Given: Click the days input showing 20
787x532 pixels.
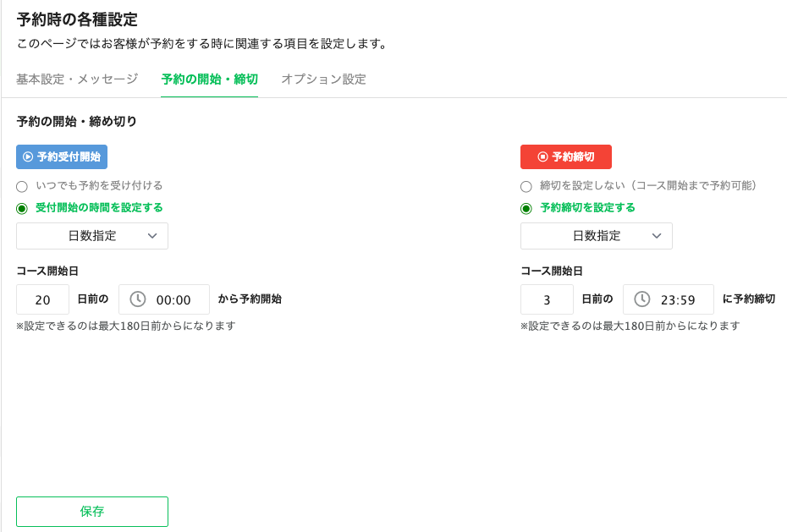Looking at the screenshot, I should [42, 299].
